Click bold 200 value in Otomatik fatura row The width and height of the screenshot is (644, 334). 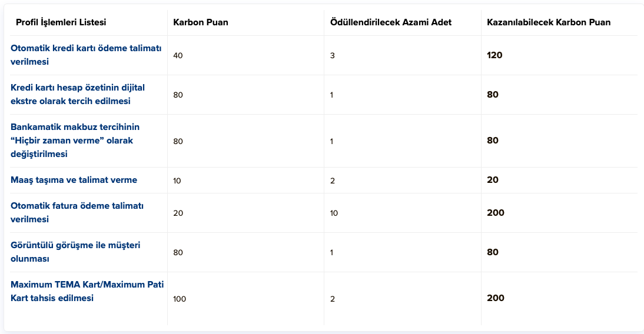point(496,213)
